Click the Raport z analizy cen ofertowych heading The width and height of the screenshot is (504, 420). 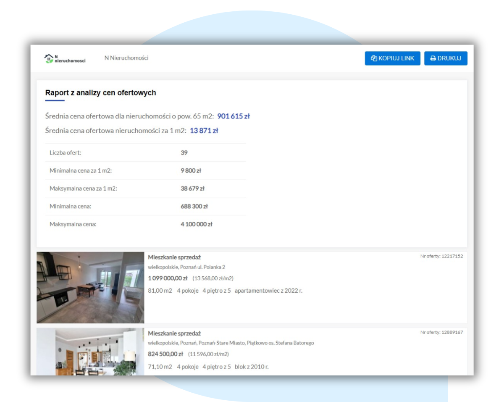(x=100, y=93)
